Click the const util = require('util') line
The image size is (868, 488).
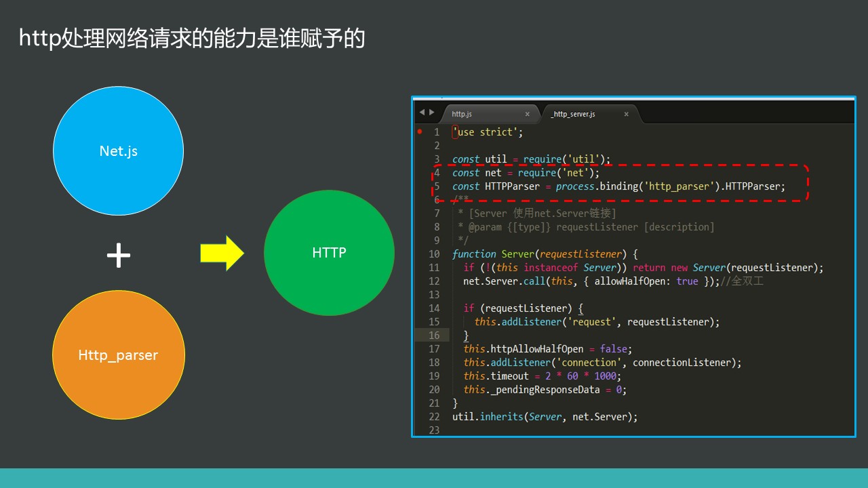pyautogui.click(x=531, y=159)
